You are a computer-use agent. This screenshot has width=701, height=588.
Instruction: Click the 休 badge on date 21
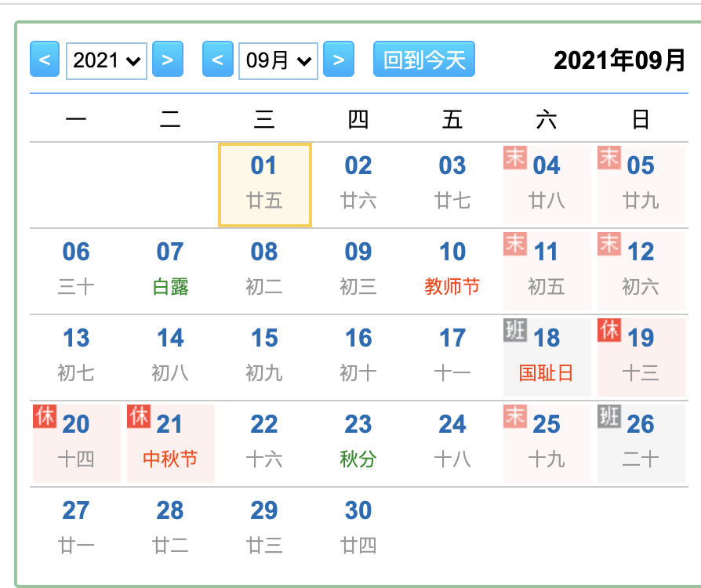tap(139, 416)
